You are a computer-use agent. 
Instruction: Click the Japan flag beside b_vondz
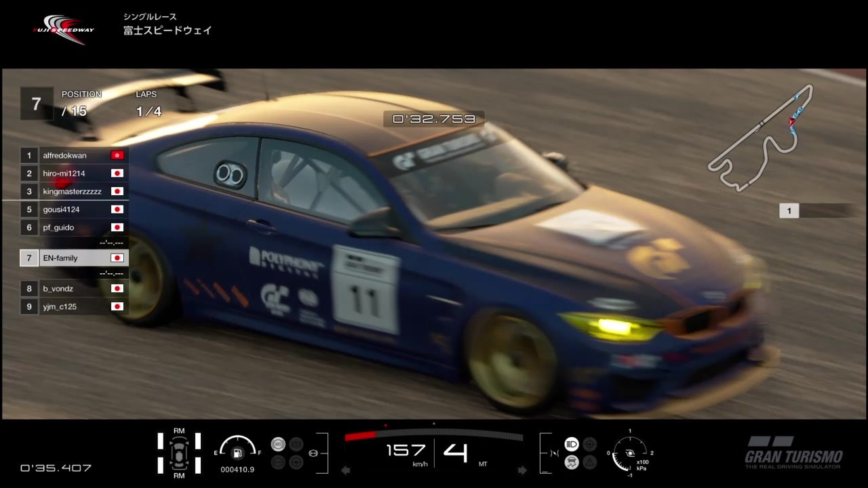click(x=117, y=289)
